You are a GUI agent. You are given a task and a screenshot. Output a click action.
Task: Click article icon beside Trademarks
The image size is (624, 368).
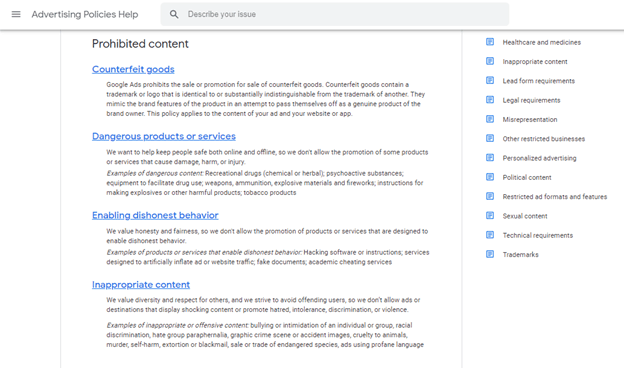(490, 254)
